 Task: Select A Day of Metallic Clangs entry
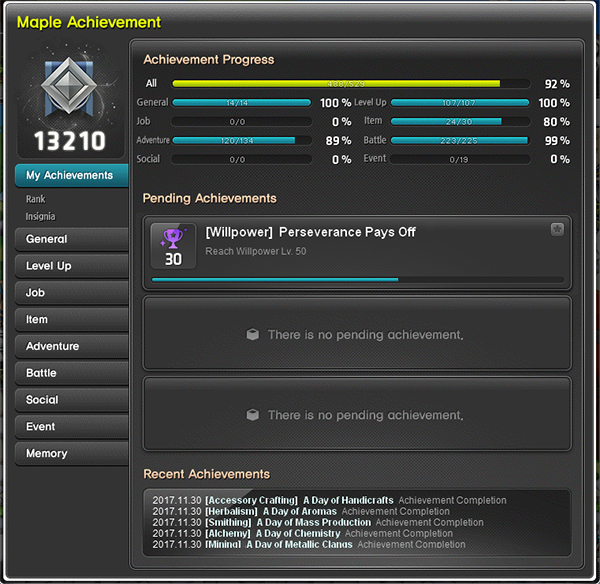click(x=309, y=544)
